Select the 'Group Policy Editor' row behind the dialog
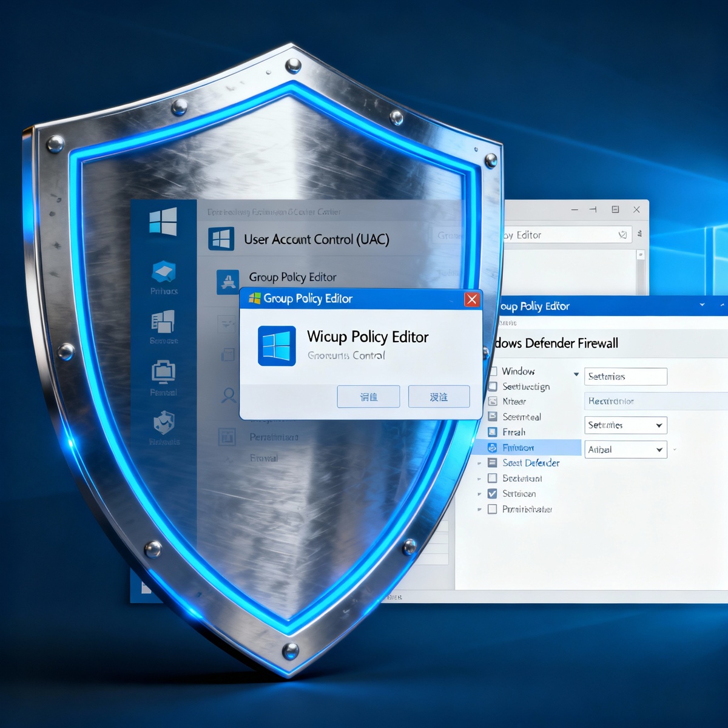This screenshot has height=728, width=728. (x=292, y=277)
